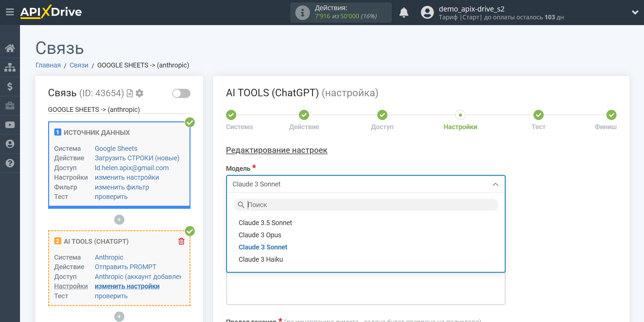Open the hamburger menu icon
Screen dimensions: 644x322
10,12
